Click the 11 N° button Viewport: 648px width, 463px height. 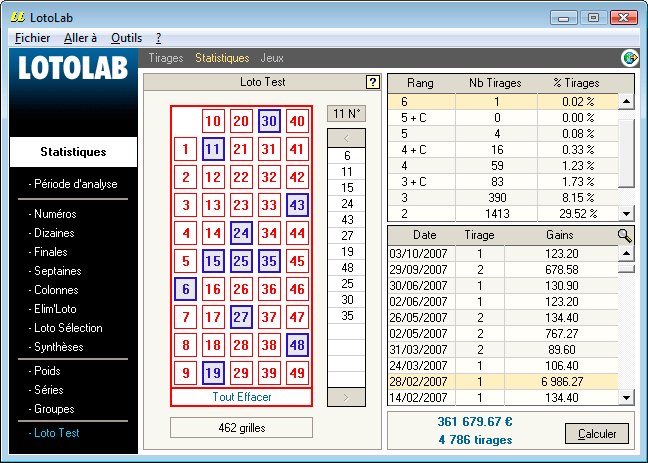[x=346, y=113]
